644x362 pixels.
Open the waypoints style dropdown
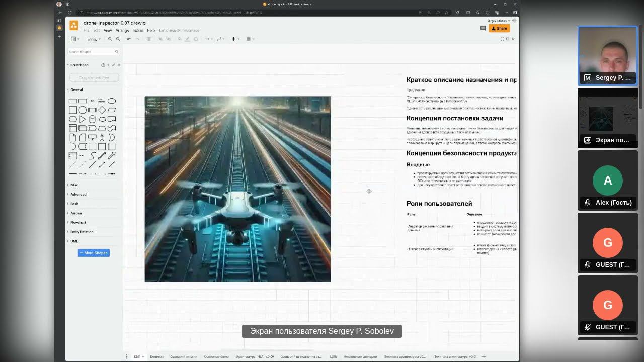click(220, 39)
